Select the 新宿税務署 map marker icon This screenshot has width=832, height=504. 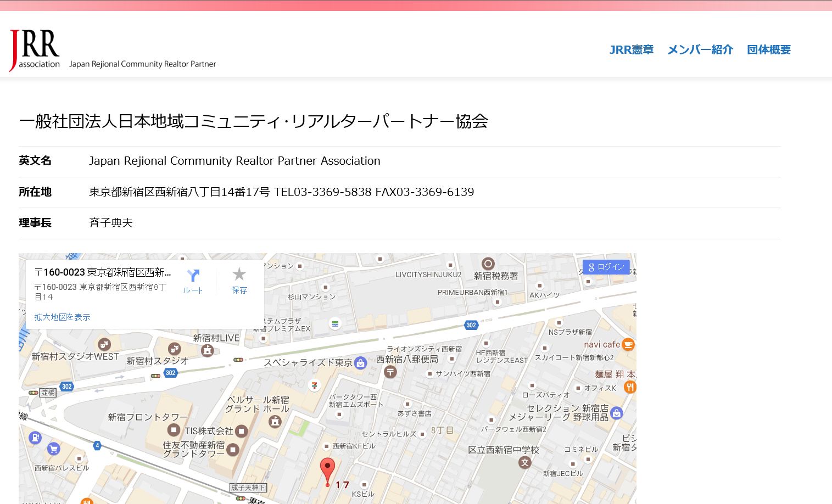coord(488,264)
